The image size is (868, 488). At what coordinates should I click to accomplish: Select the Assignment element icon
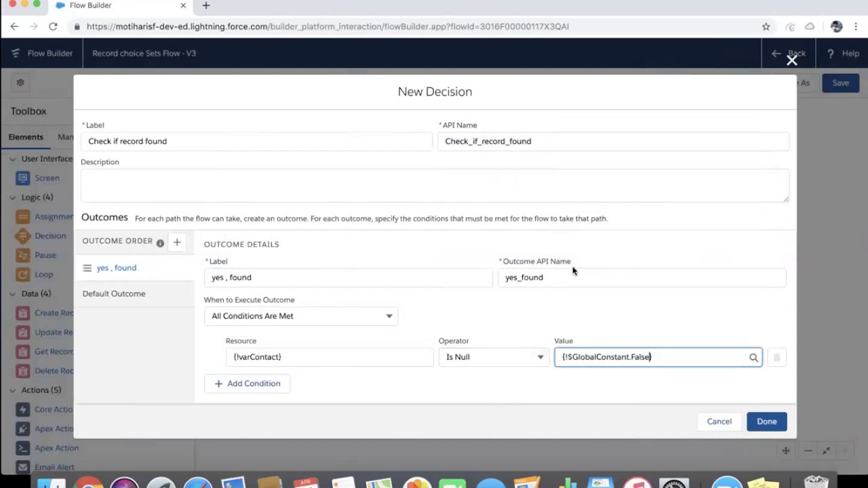pyautogui.click(x=23, y=217)
